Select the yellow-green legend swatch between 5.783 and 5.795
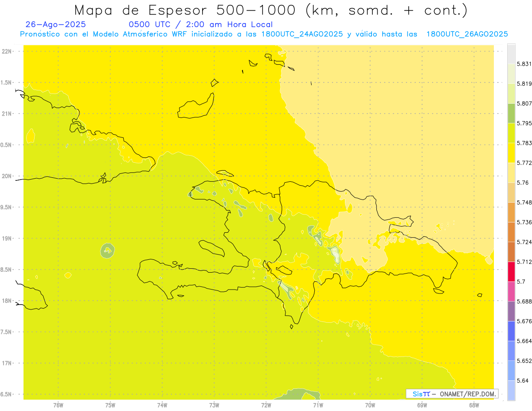Viewport: 532px width, 411px height. (511, 133)
